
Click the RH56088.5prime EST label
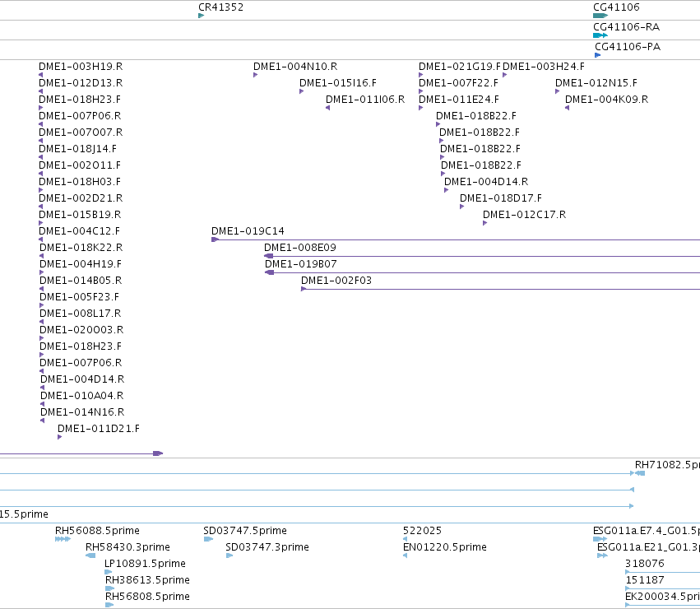[x=97, y=531]
